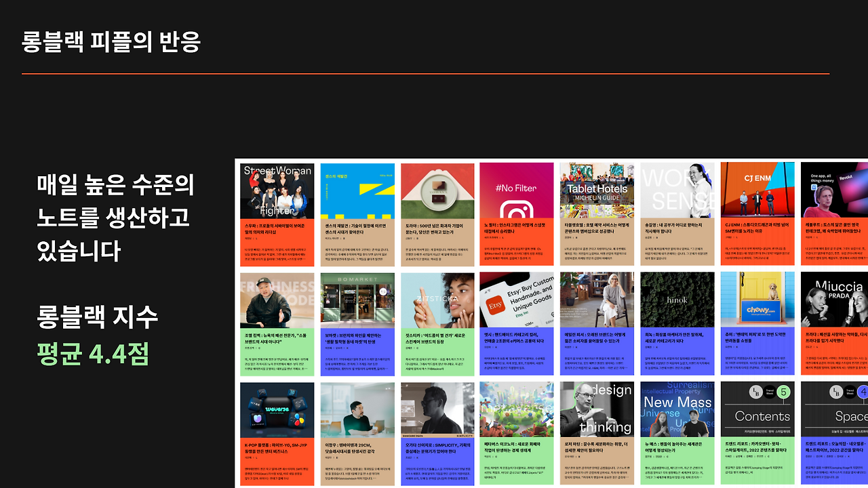The width and height of the screenshot is (868, 488).
Task: Open the design thinking cover image
Action: coord(597,410)
